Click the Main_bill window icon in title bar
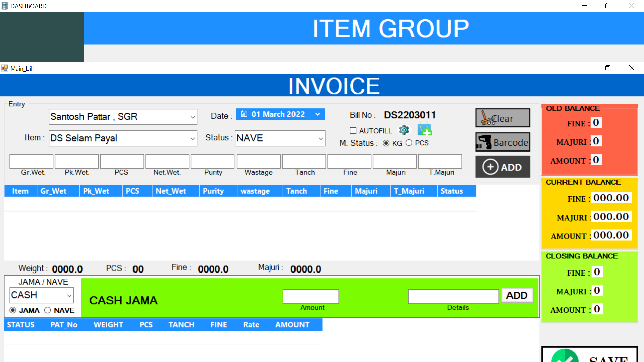Image resolution: width=644 pixels, height=362 pixels. point(5,68)
